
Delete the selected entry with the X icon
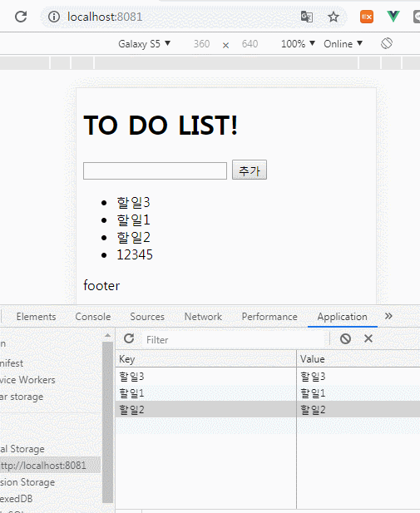click(x=368, y=338)
